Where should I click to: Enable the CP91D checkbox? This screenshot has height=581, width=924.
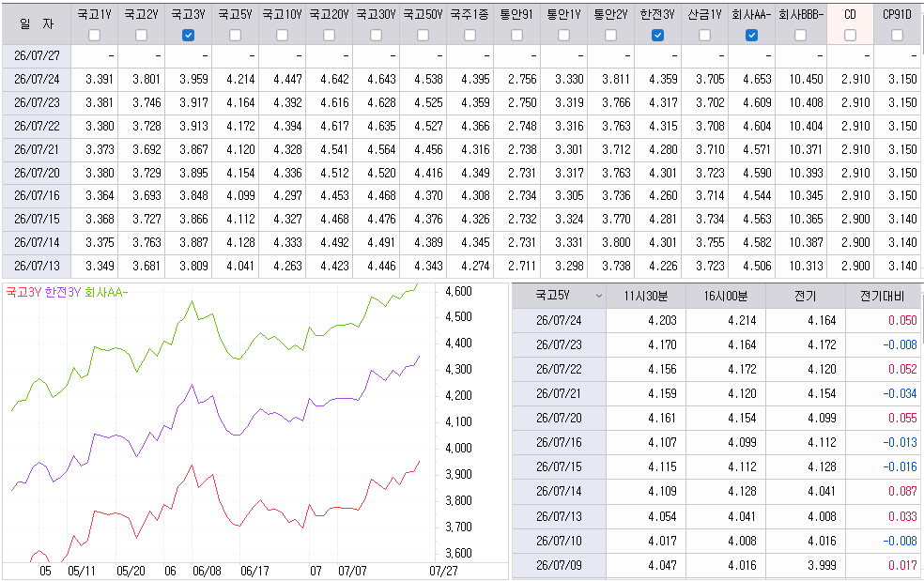tap(897, 36)
